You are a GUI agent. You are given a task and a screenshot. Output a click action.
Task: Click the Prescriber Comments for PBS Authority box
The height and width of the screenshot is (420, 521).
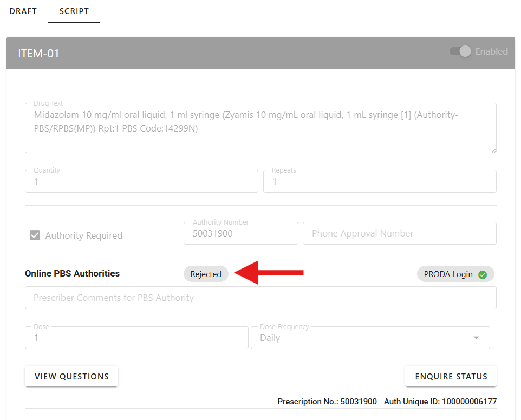click(x=260, y=298)
